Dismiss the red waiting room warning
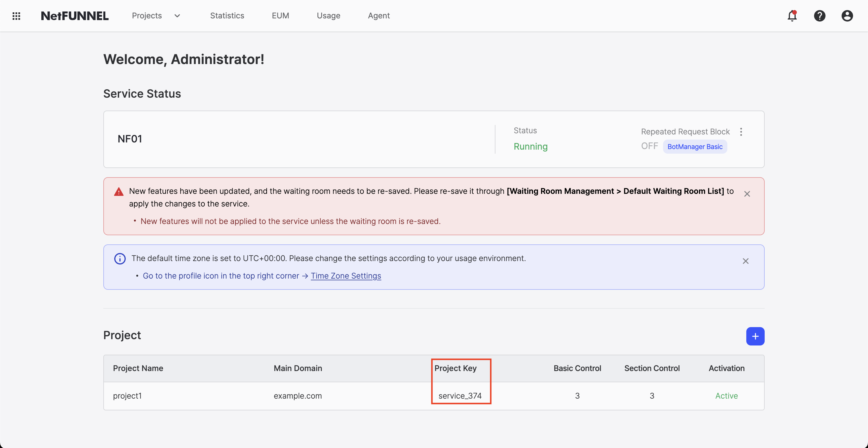868x448 pixels. (x=747, y=194)
